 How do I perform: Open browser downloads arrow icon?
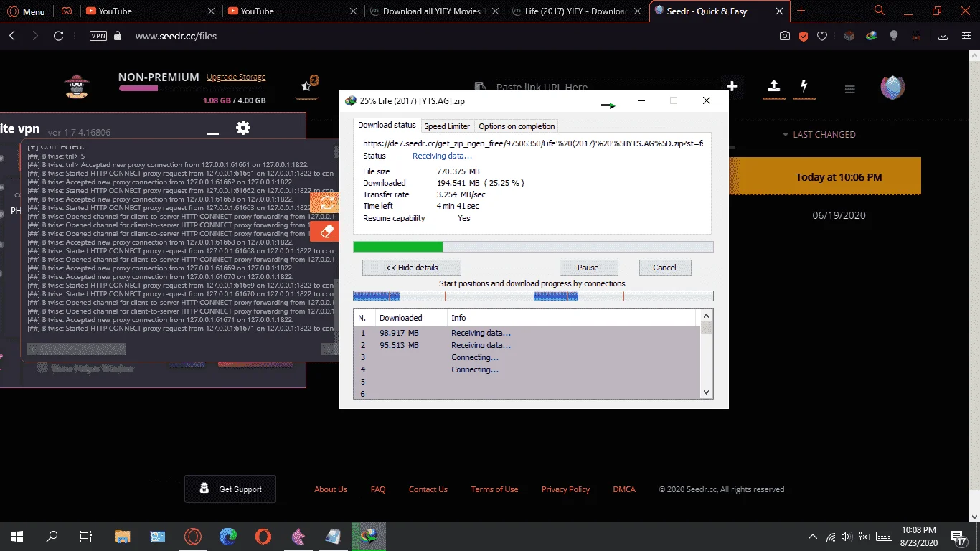943,36
